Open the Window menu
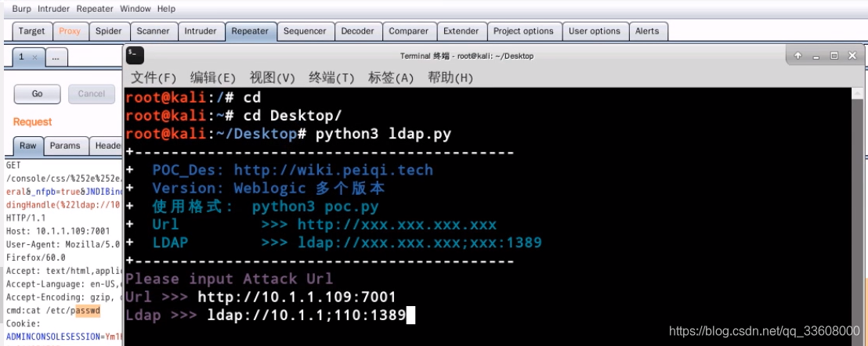The image size is (868, 346). pos(135,9)
